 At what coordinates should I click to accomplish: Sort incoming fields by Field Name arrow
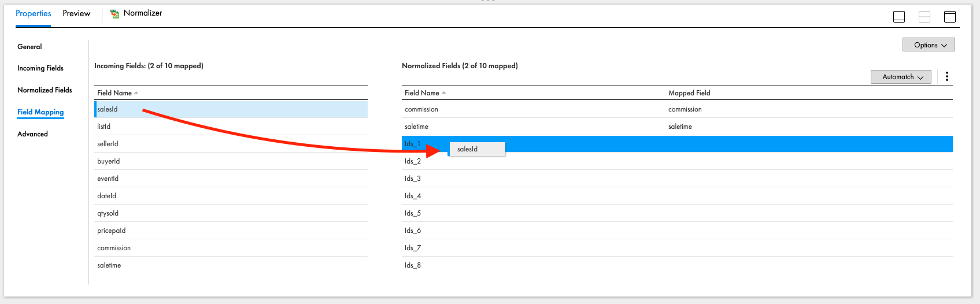tap(136, 93)
